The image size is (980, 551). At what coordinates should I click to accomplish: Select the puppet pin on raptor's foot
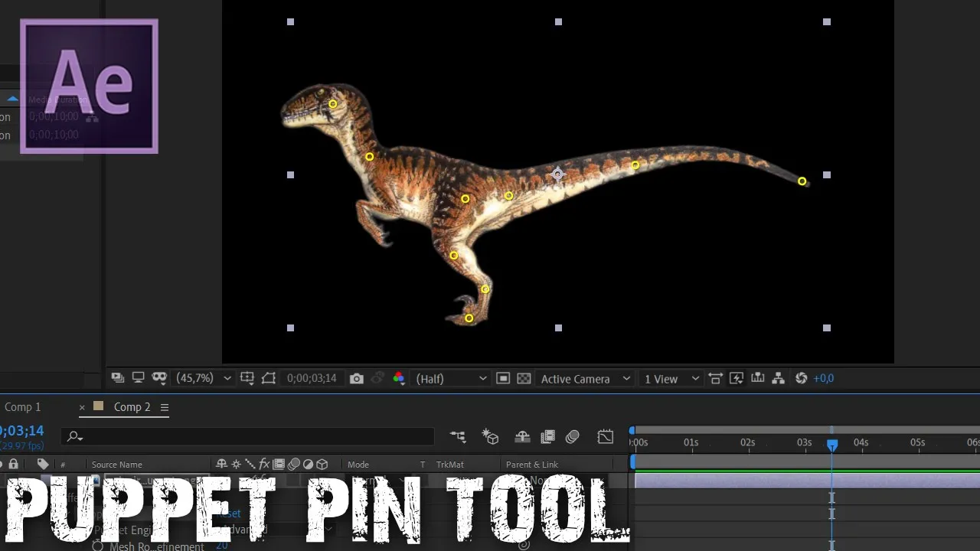click(x=469, y=318)
